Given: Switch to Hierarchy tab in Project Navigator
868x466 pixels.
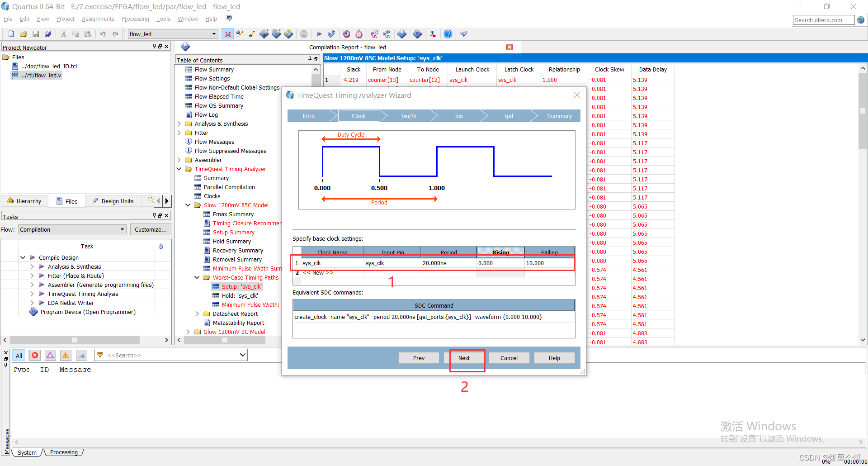Looking at the screenshot, I should (24, 201).
